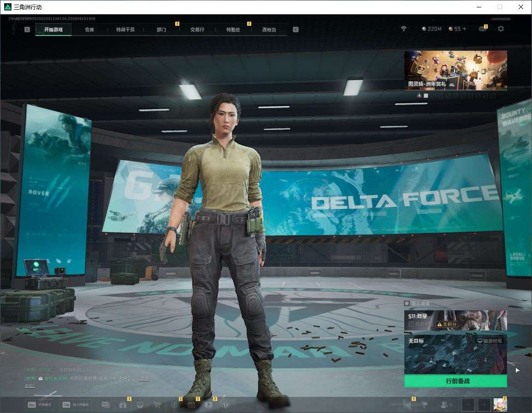Open the 无目标 map selection panel
The height and width of the screenshot is (413, 532).
[x=455, y=354]
